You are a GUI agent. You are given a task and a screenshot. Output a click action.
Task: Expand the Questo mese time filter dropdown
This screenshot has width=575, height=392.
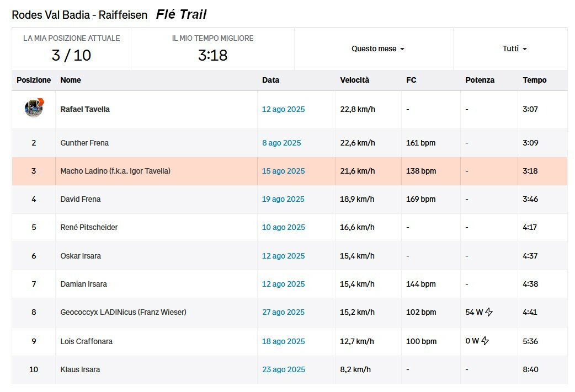pyautogui.click(x=377, y=49)
